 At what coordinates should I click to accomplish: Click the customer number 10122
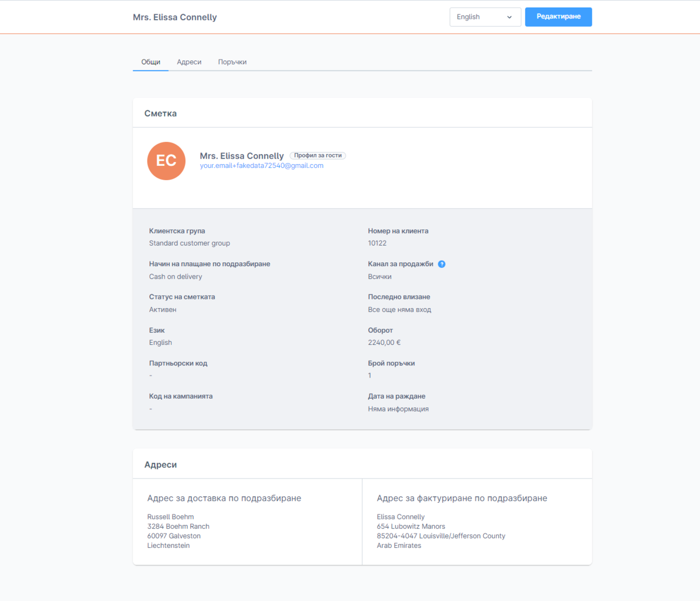coord(377,243)
